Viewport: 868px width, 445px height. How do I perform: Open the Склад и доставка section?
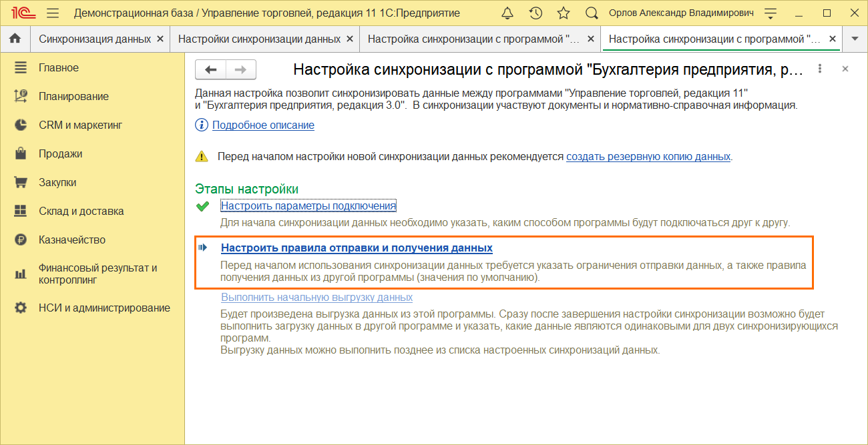(x=81, y=211)
